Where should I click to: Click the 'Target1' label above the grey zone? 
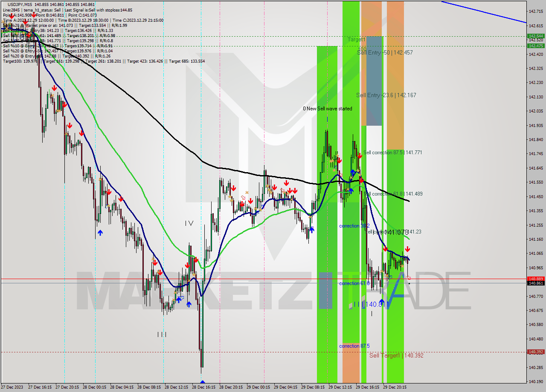click(356, 39)
